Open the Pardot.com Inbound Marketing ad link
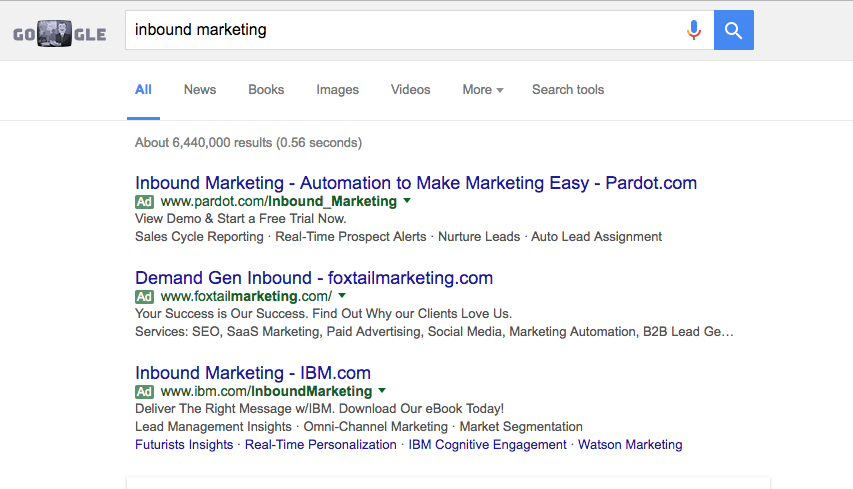The image size is (853, 489). pos(416,183)
